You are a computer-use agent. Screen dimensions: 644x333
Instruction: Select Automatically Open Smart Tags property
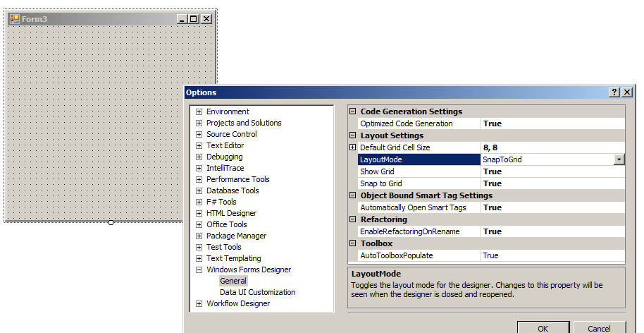click(419, 207)
